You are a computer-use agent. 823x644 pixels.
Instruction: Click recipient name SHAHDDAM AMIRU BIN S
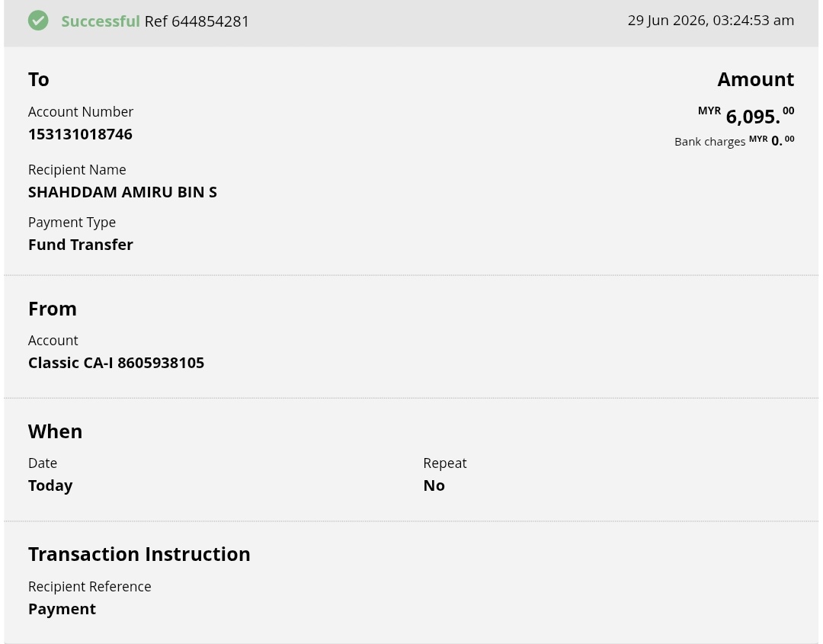[122, 192]
